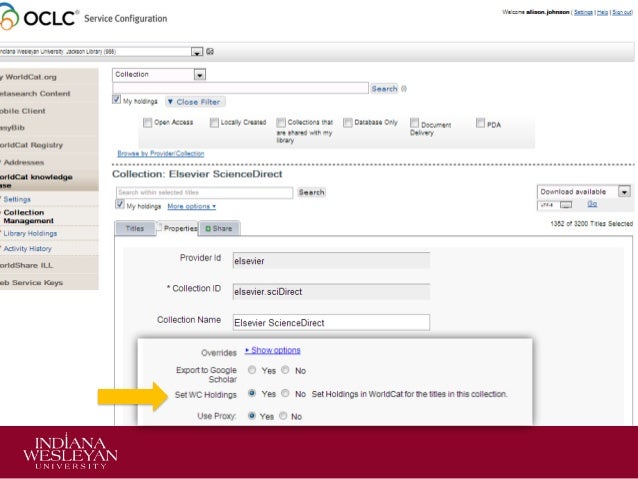Check the Locally Created filter
The width and height of the screenshot is (638, 479).
tap(214, 122)
